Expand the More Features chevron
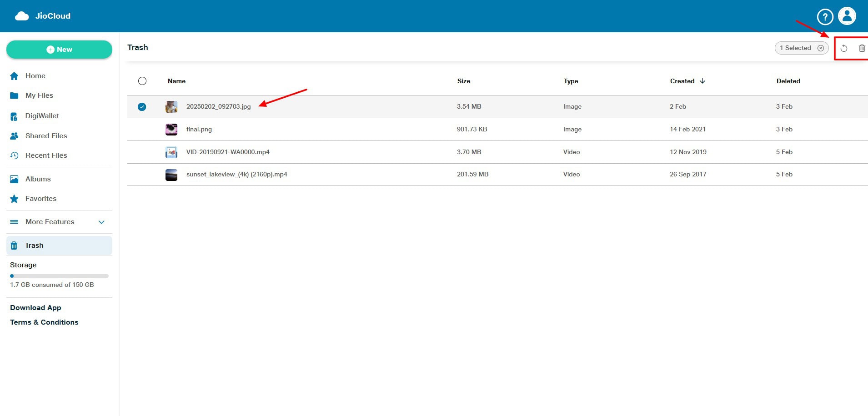Viewport: 868px width, 416px height. click(101, 222)
